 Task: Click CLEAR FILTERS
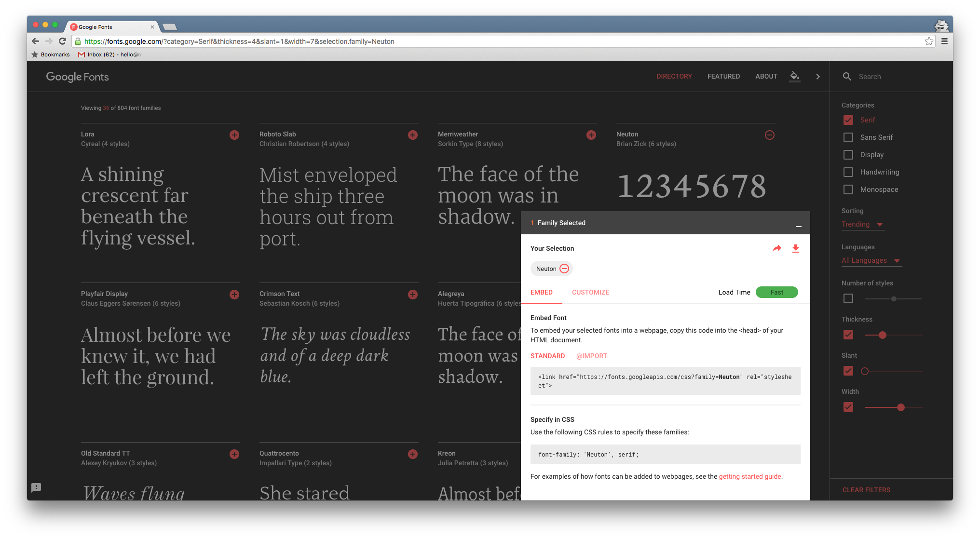tap(866, 490)
